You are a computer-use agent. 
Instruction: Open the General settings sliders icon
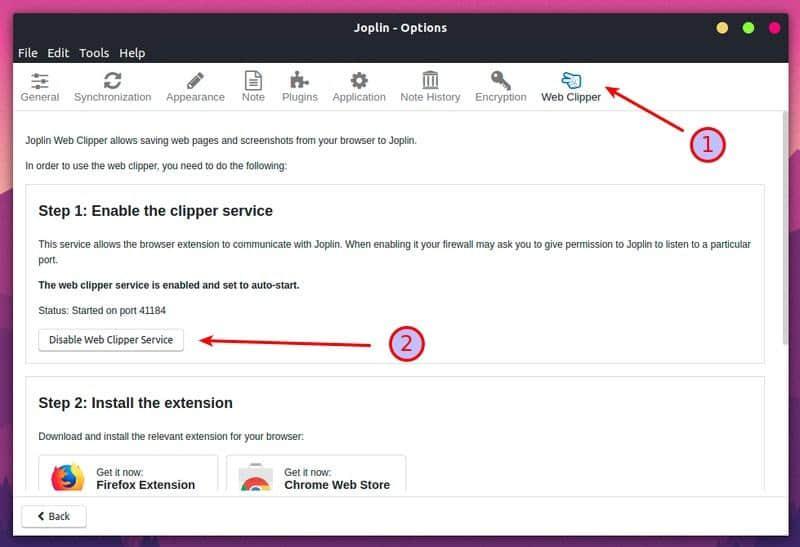point(40,80)
